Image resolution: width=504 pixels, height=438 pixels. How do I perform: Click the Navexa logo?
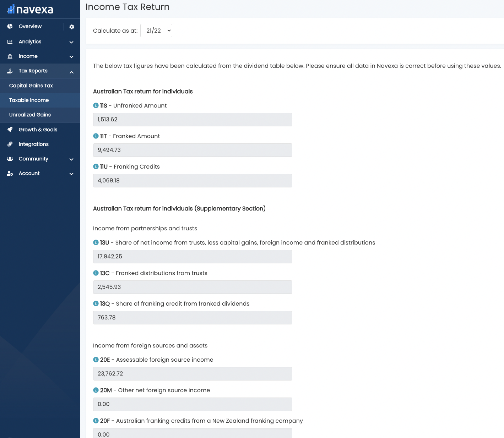tap(30, 9)
